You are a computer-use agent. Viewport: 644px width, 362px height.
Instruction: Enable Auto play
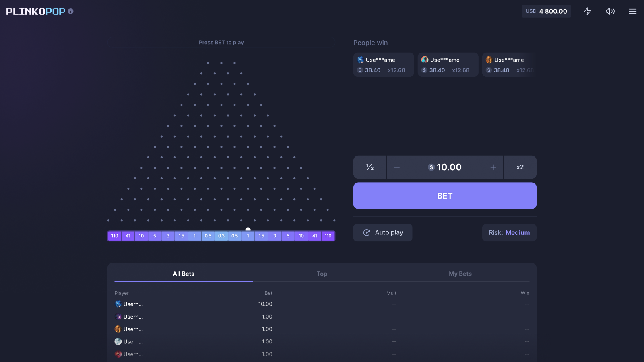tap(383, 232)
